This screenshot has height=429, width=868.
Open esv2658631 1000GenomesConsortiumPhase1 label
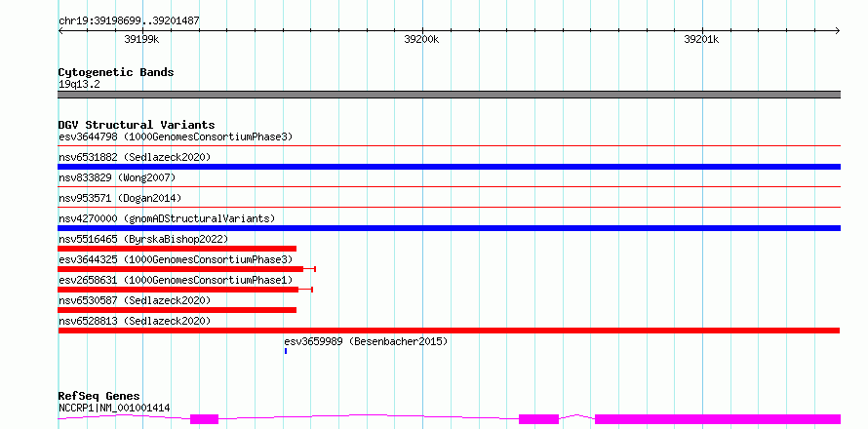point(176,280)
